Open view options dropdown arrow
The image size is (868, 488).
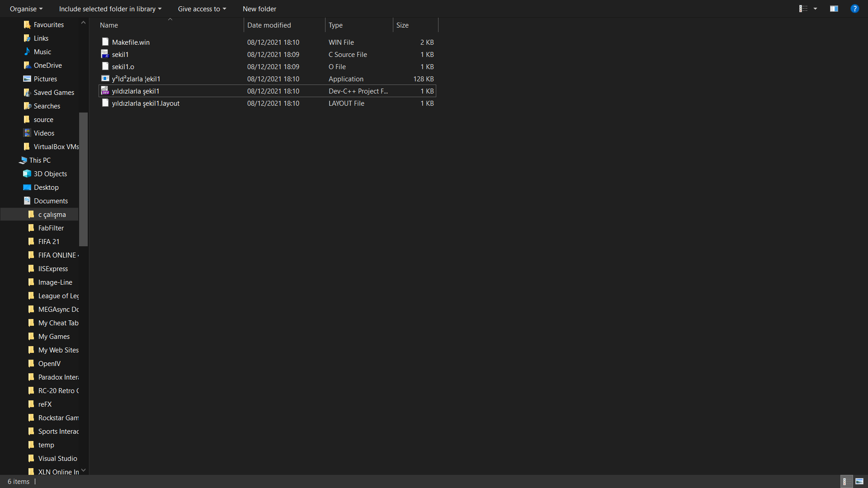point(816,9)
